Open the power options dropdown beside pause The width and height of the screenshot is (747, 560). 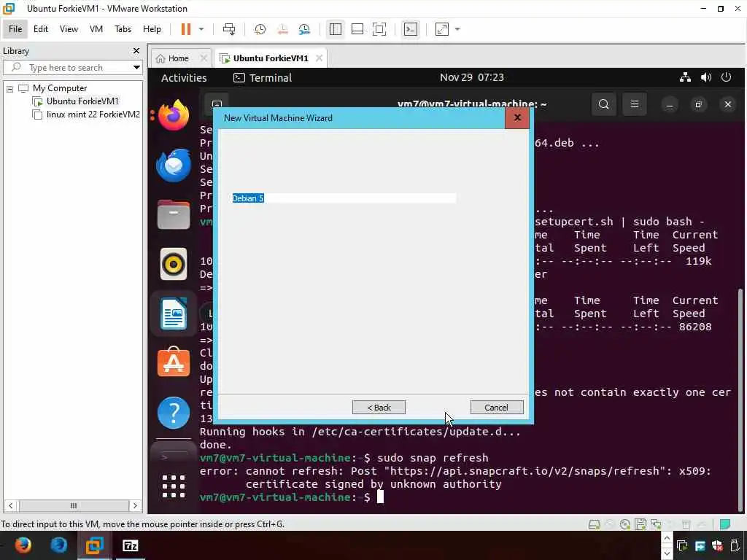coord(201,29)
